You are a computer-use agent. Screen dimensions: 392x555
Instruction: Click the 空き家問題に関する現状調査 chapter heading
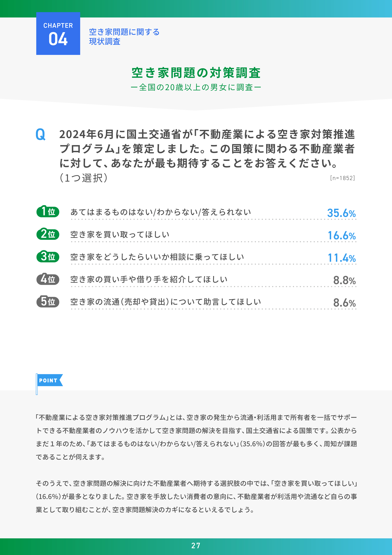pyautogui.click(x=124, y=37)
